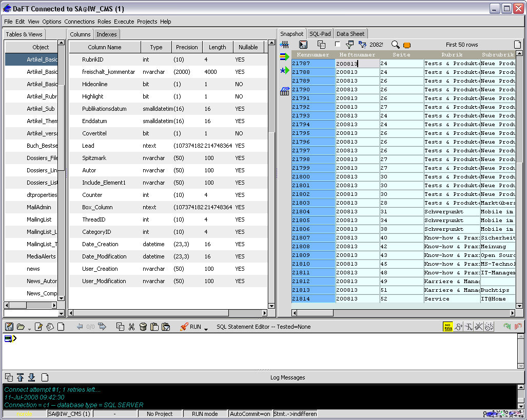Click the blank page icon at Snapshot toolbar right
The width and height of the screenshot is (527, 420).
518,45
